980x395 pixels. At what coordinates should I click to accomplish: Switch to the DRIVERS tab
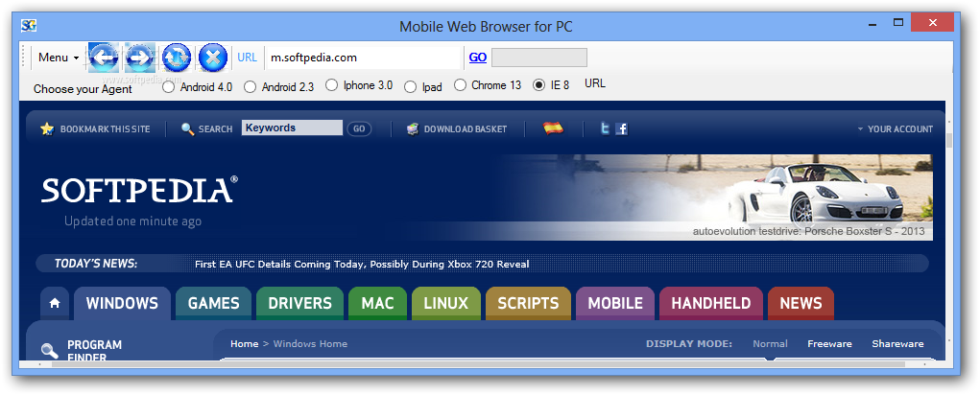pyautogui.click(x=300, y=303)
